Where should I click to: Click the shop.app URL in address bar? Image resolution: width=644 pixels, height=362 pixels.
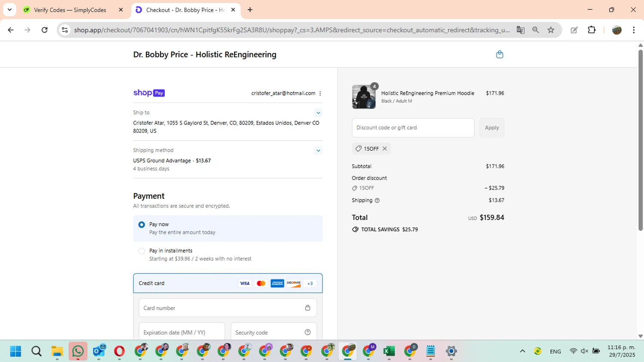tap(292, 30)
